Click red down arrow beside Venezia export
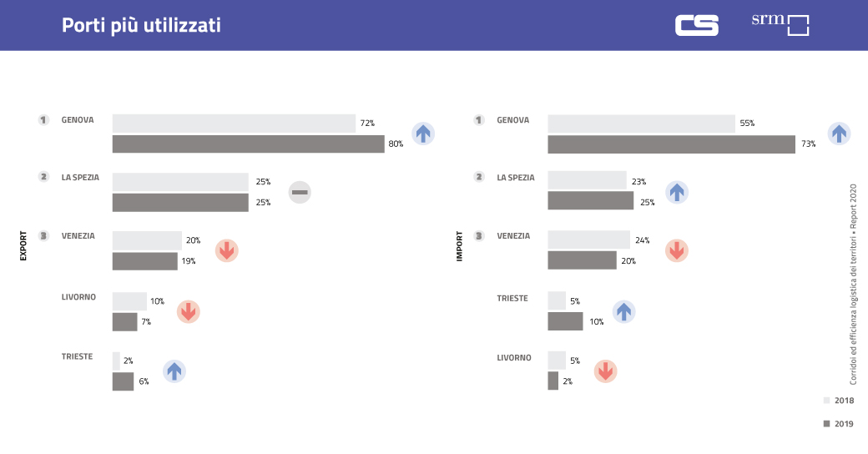The image size is (868, 454). tap(227, 250)
